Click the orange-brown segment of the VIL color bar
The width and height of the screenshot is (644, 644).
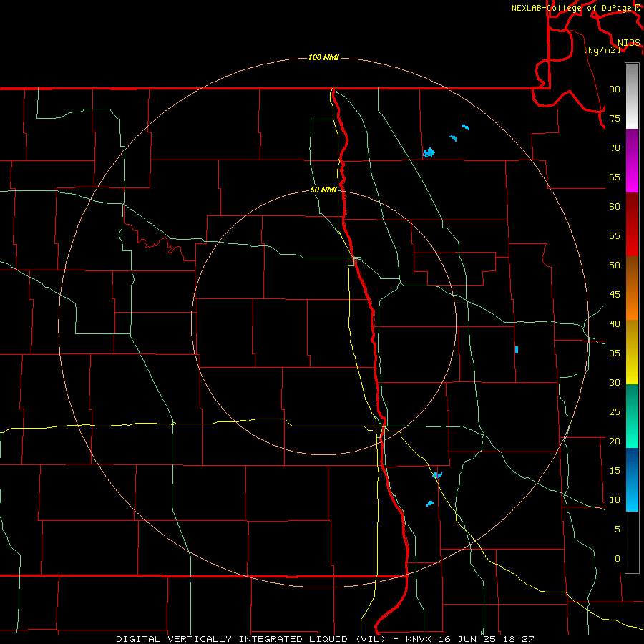632,288
